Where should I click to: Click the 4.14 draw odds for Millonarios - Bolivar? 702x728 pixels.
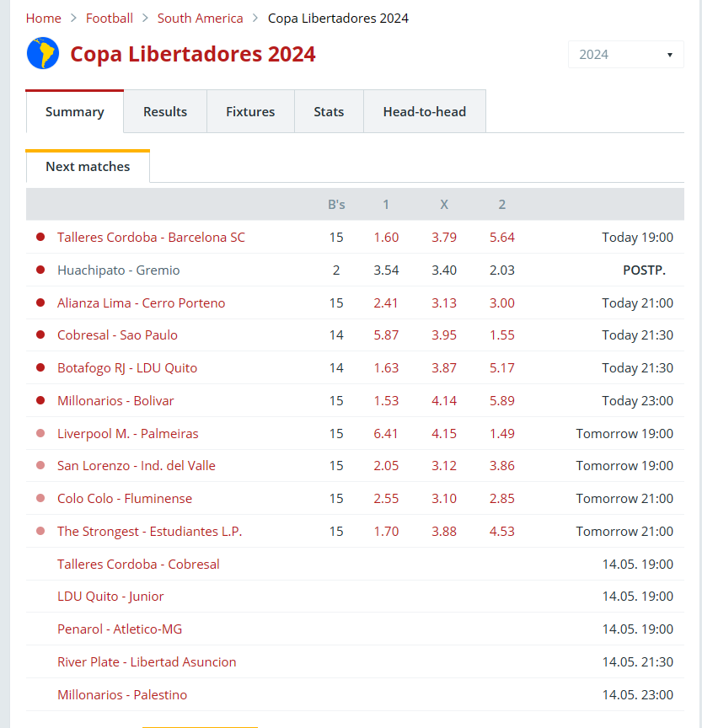coord(444,401)
